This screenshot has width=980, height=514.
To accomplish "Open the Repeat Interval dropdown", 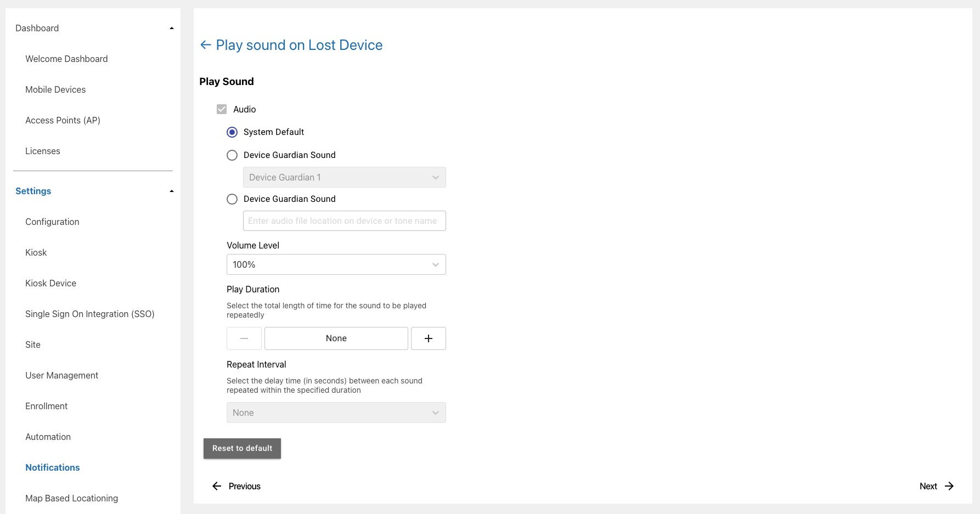I will point(336,413).
